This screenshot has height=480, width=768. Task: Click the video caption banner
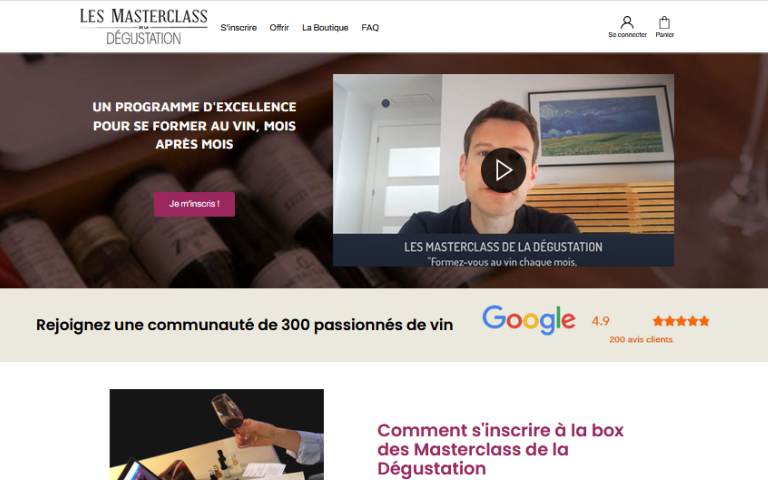click(503, 250)
